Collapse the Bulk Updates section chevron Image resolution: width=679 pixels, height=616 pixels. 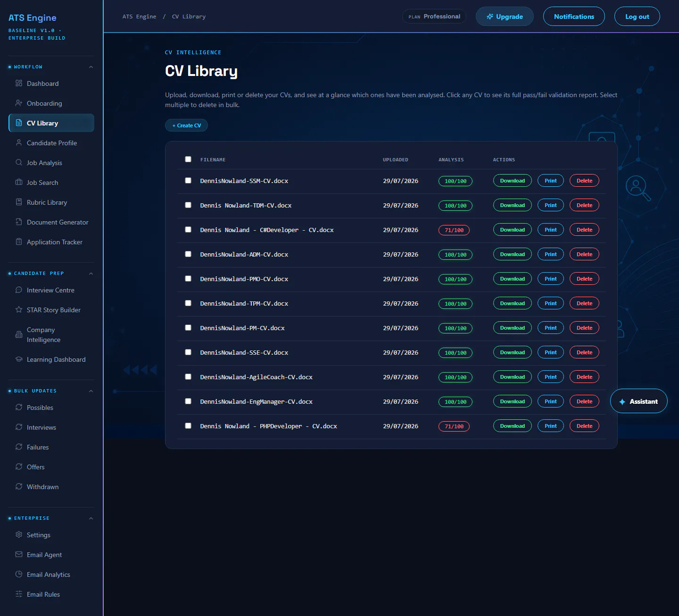tap(91, 391)
